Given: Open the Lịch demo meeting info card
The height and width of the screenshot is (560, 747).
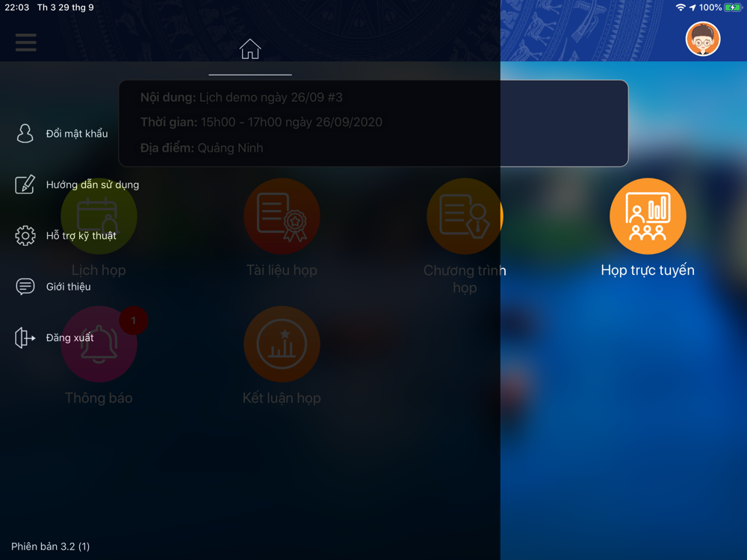Looking at the screenshot, I should (373, 123).
